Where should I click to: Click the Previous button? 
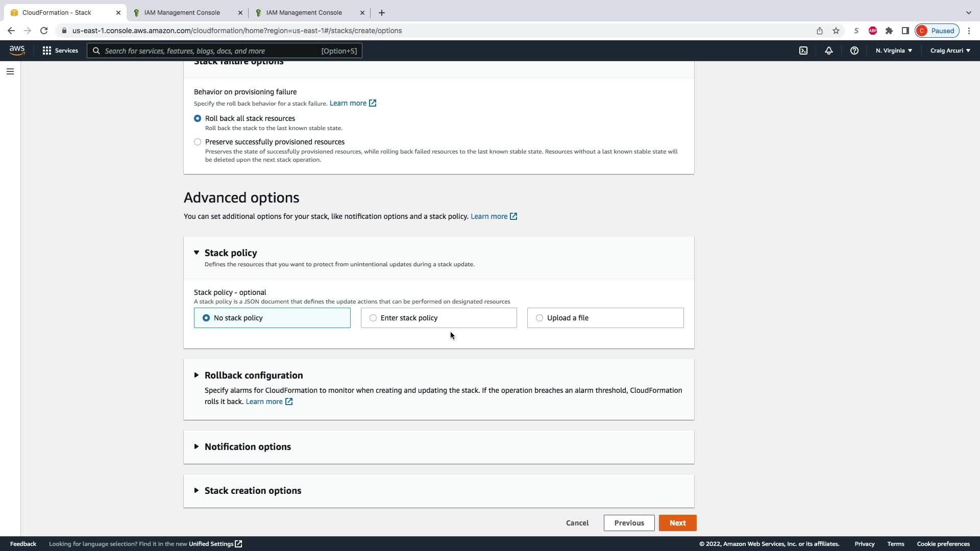[629, 523]
